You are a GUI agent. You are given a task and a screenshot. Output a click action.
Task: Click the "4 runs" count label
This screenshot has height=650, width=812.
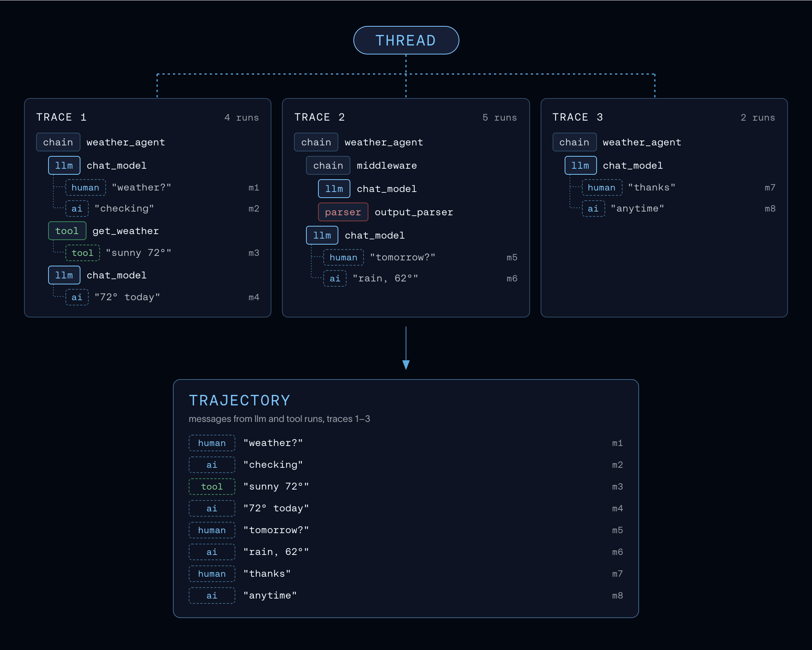241,118
